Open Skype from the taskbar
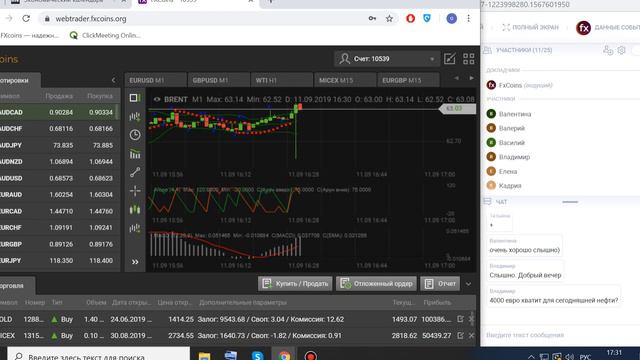 pyautogui.click(x=258, y=356)
